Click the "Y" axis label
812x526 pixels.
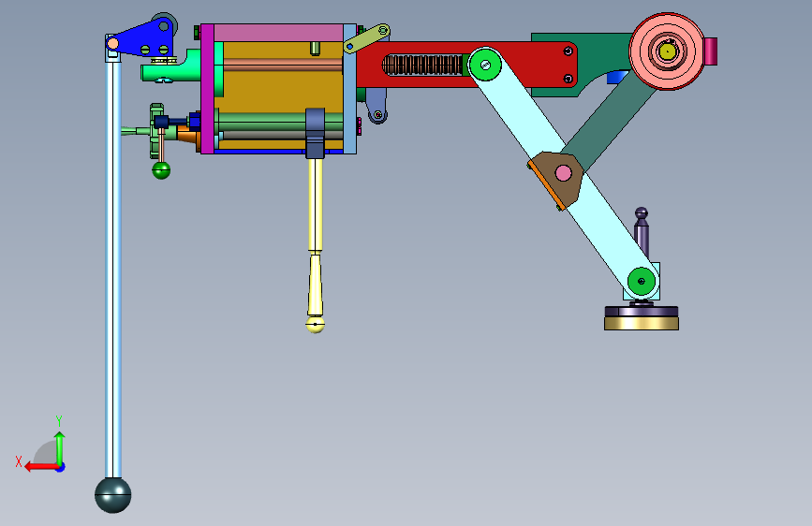pyautogui.click(x=59, y=421)
